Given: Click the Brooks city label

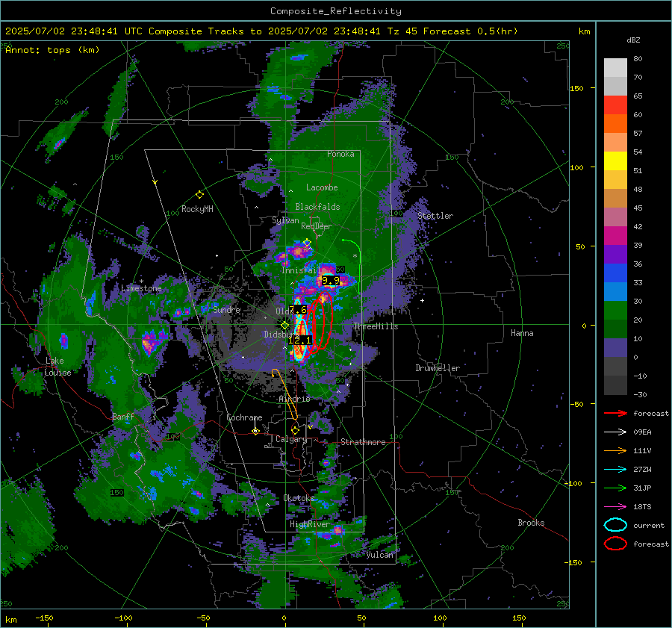Looking at the screenshot, I should pyautogui.click(x=531, y=523).
